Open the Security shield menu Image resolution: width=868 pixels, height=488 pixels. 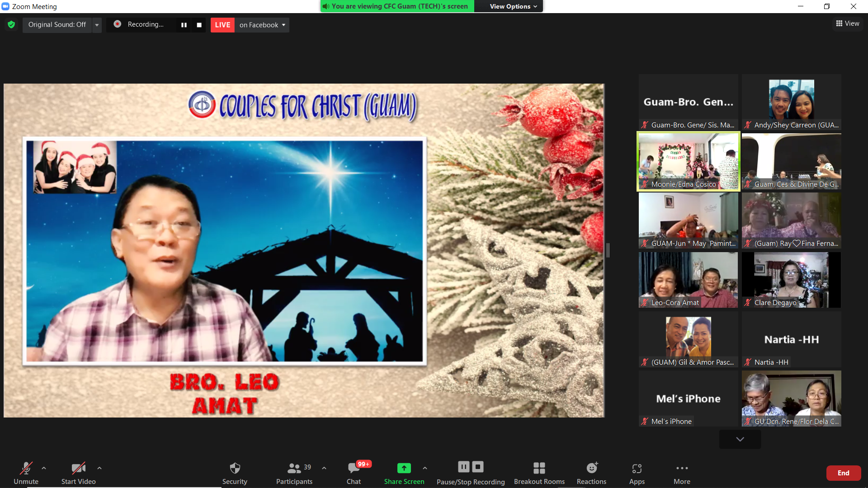pyautogui.click(x=235, y=473)
